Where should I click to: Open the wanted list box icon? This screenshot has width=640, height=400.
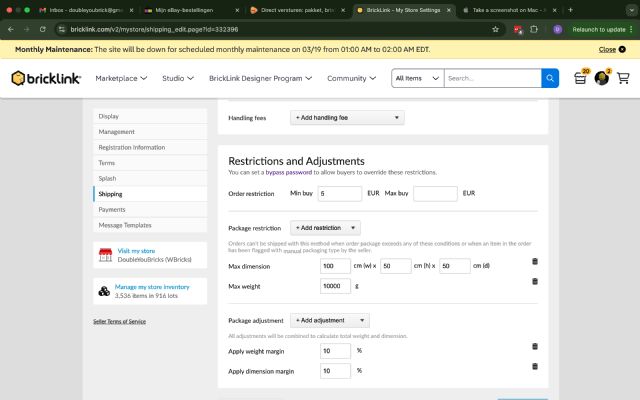(x=580, y=79)
